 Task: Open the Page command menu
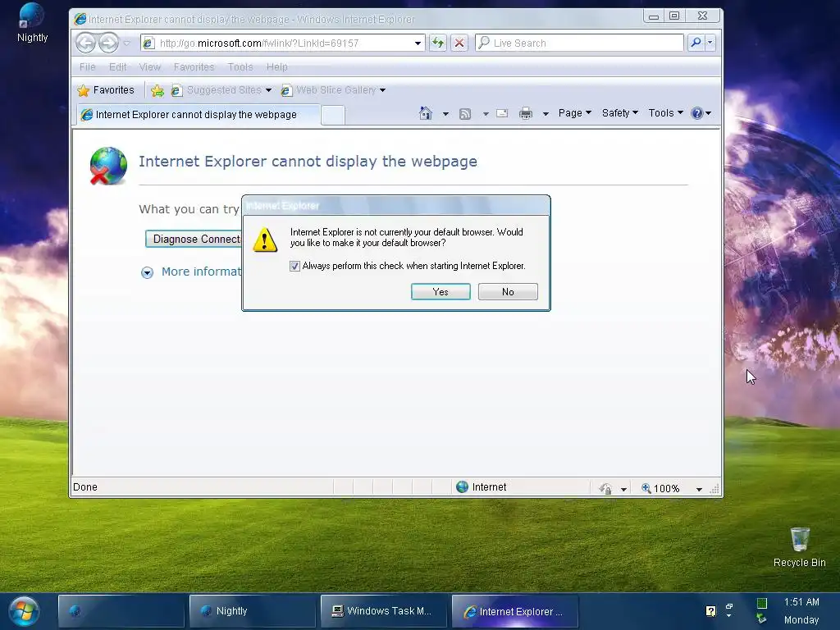[x=575, y=113]
